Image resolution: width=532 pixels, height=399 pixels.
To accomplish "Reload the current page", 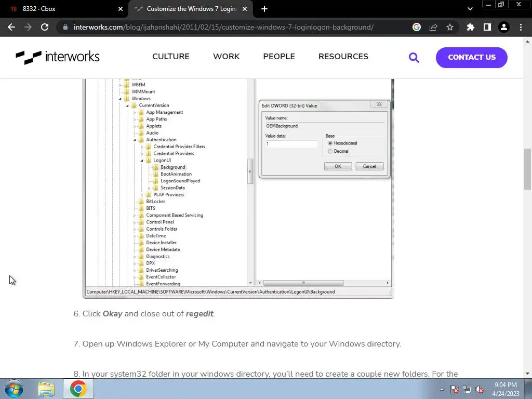I will 45,27.
